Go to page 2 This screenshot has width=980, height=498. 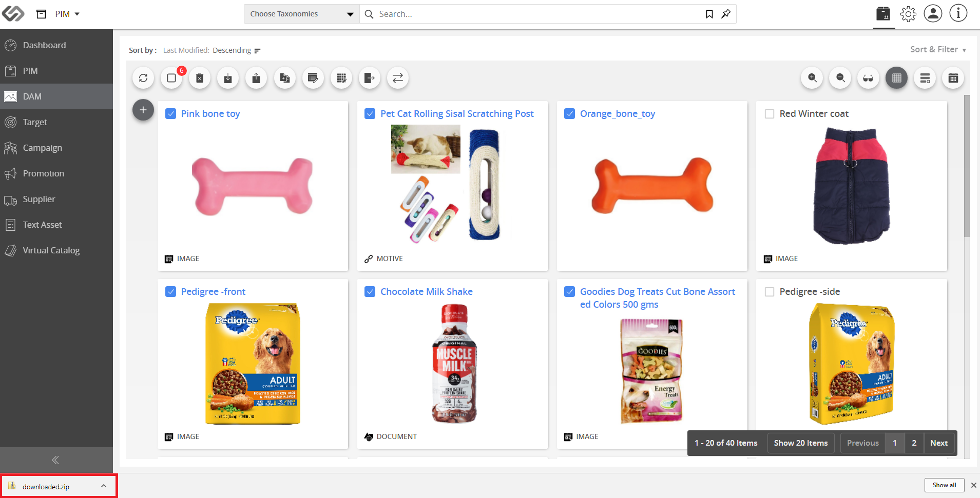(x=914, y=443)
